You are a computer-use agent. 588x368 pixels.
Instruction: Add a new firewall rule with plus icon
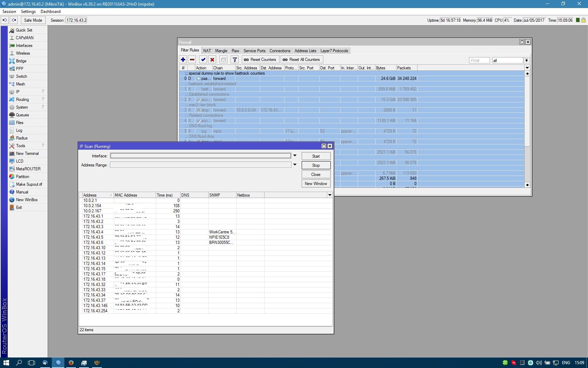click(x=183, y=60)
